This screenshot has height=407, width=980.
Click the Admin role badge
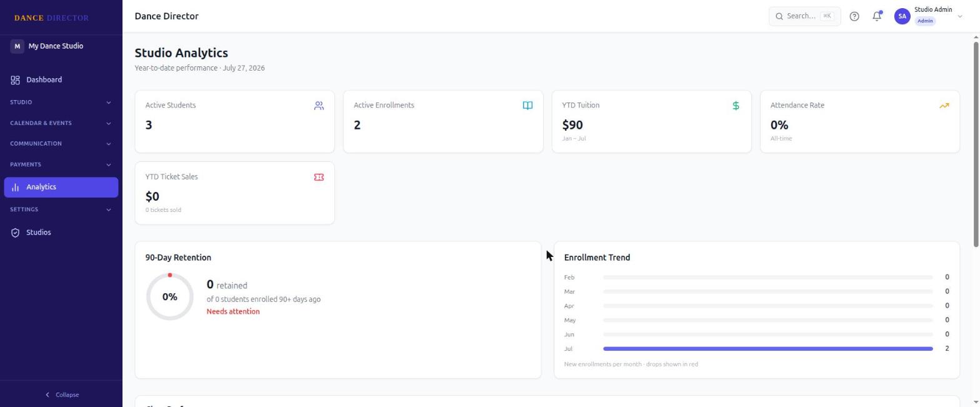925,21
